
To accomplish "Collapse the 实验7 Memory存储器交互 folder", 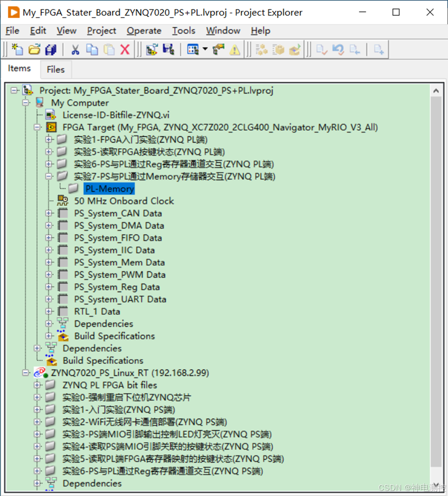I will coord(48,176).
